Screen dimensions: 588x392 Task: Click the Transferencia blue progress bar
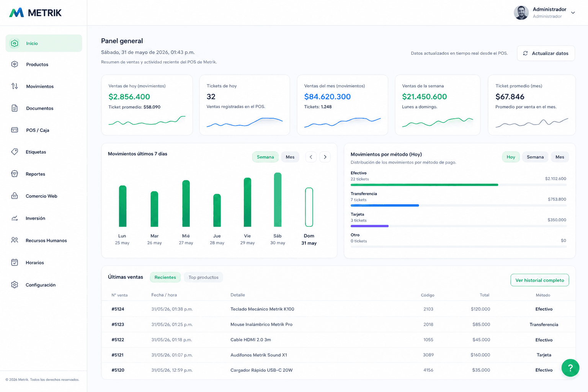coord(385,206)
